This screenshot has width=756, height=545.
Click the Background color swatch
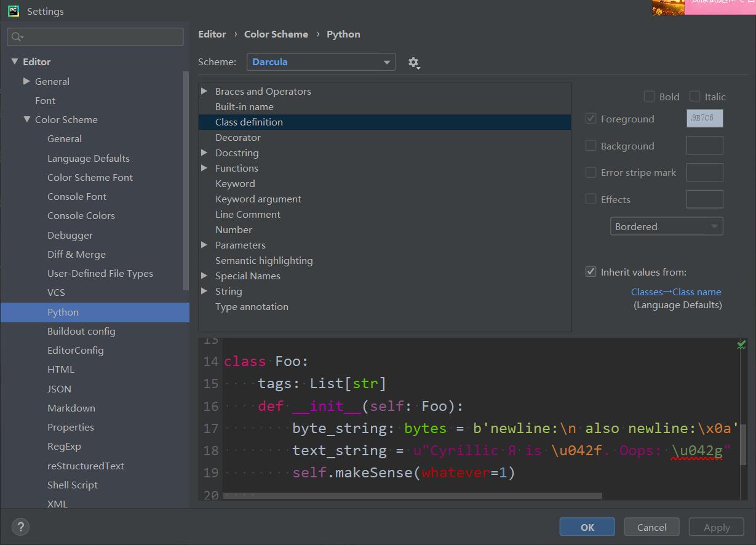point(705,145)
